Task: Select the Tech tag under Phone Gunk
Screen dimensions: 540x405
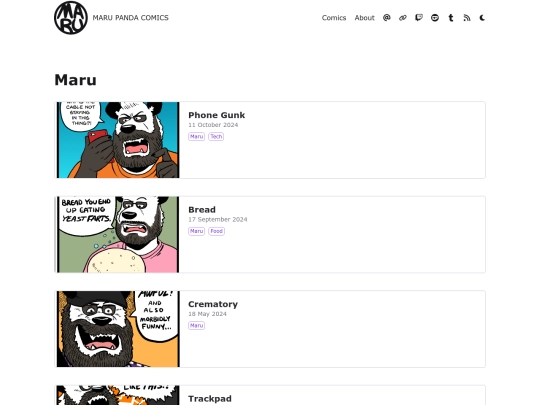Action: (x=216, y=136)
